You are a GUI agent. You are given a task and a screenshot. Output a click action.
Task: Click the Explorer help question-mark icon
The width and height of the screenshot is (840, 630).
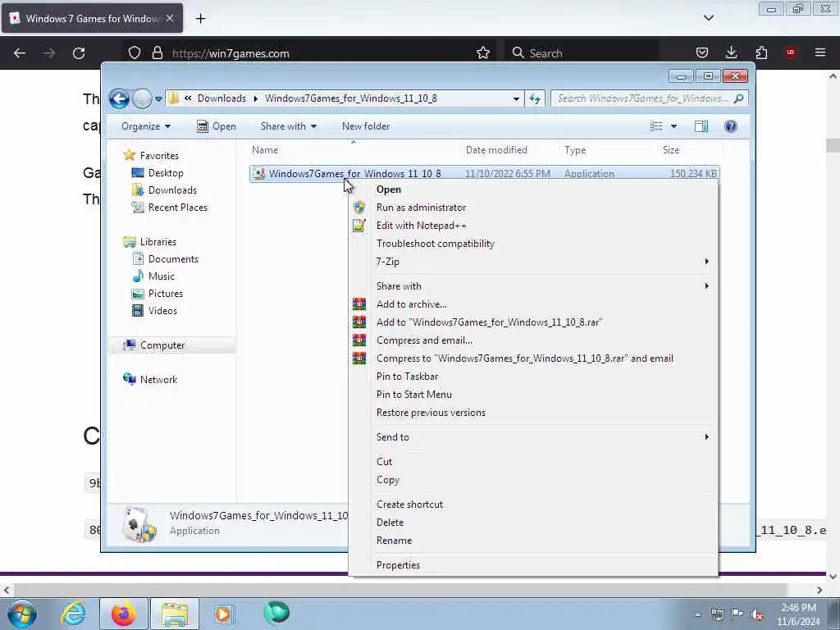730,126
